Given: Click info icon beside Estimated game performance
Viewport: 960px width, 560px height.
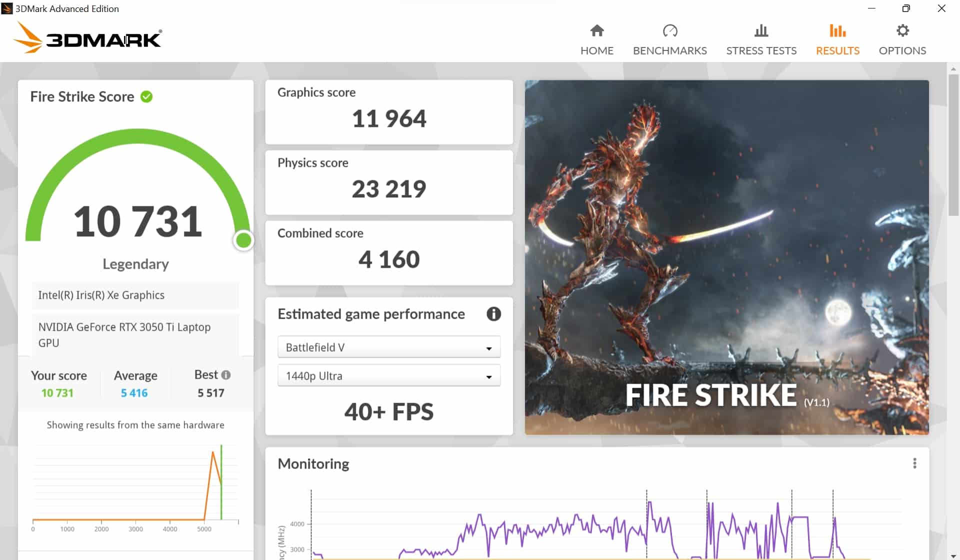Looking at the screenshot, I should [493, 314].
